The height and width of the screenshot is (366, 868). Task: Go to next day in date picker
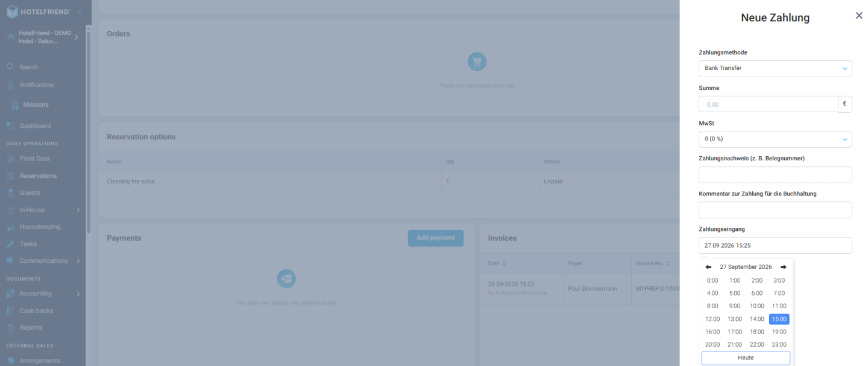pyautogui.click(x=783, y=267)
